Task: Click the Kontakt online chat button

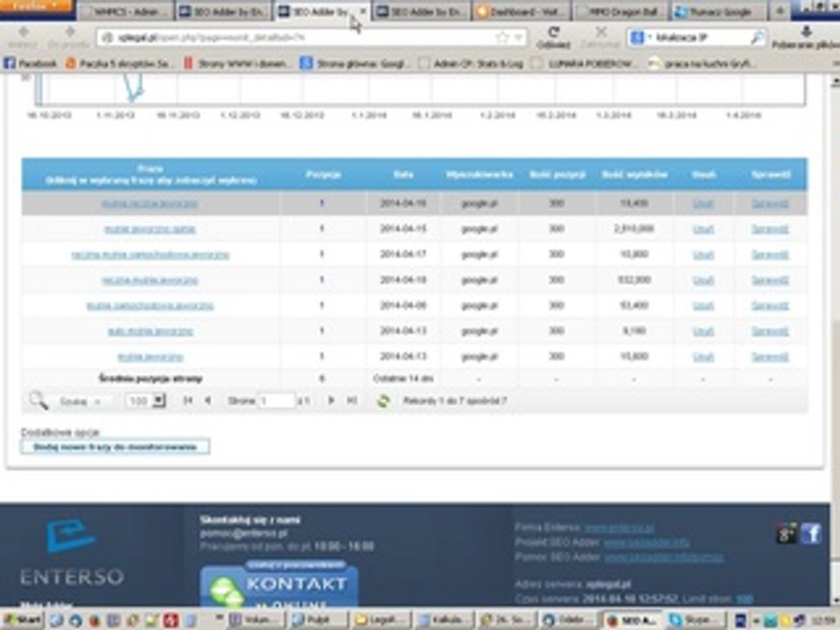Action: 278,585
